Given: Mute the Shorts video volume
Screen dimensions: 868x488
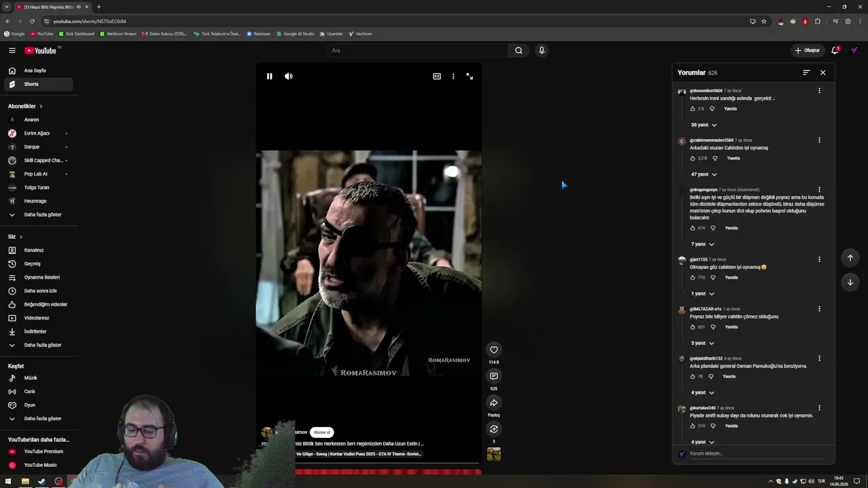Looking at the screenshot, I should click(x=288, y=77).
